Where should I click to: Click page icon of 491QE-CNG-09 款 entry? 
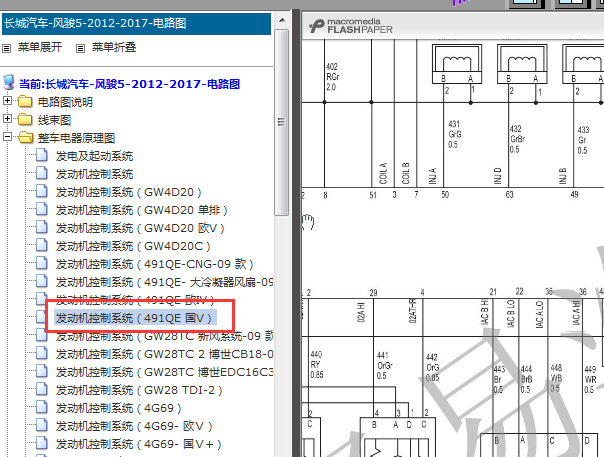tap(42, 262)
